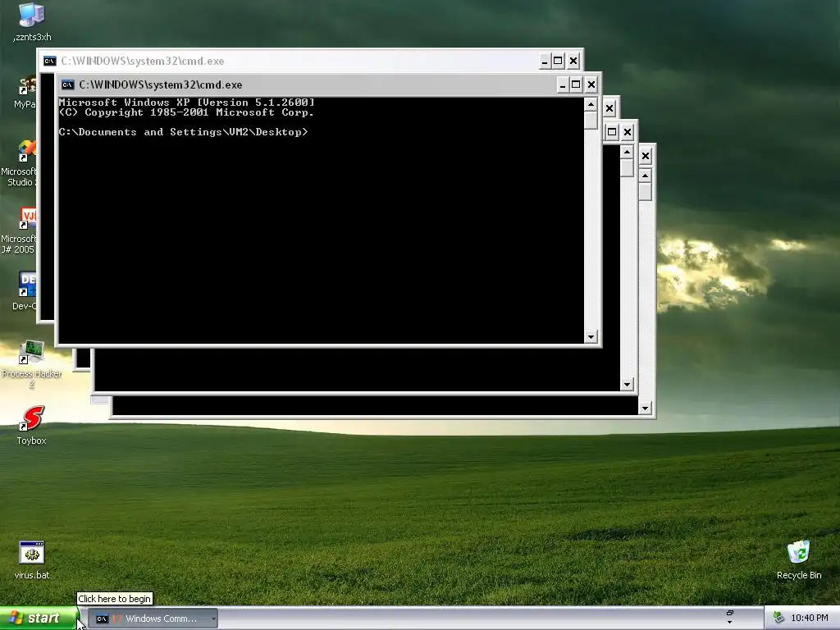Click the language bar restore icon on taskbar
This screenshot has height=630, width=840.
[x=729, y=613]
